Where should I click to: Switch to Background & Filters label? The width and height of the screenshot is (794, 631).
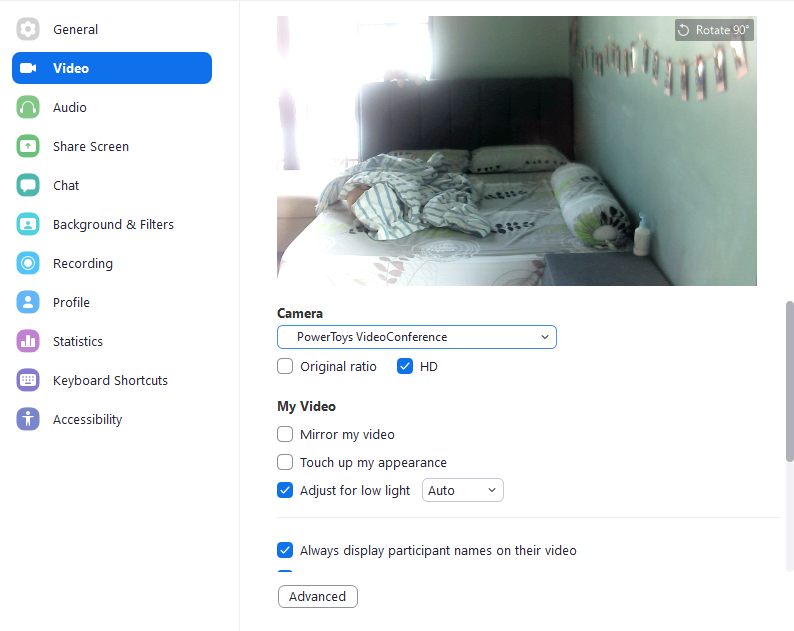click(113, 224)
